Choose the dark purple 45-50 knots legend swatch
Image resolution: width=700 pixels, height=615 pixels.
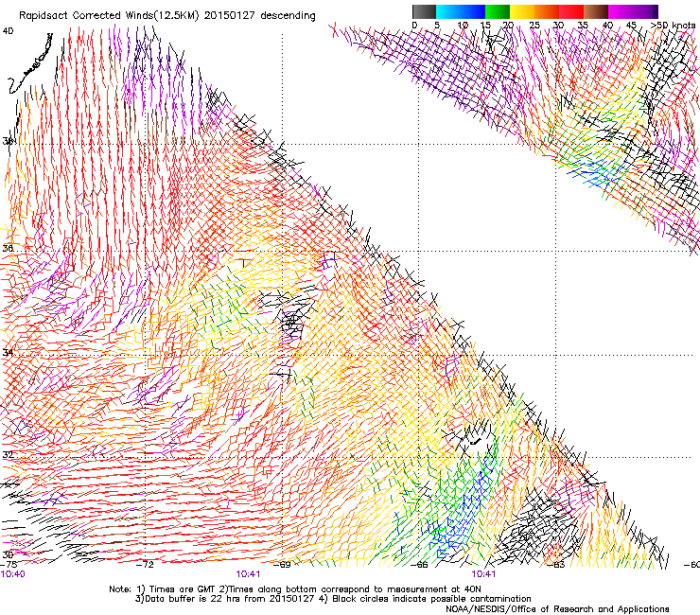tap(645, 11)
